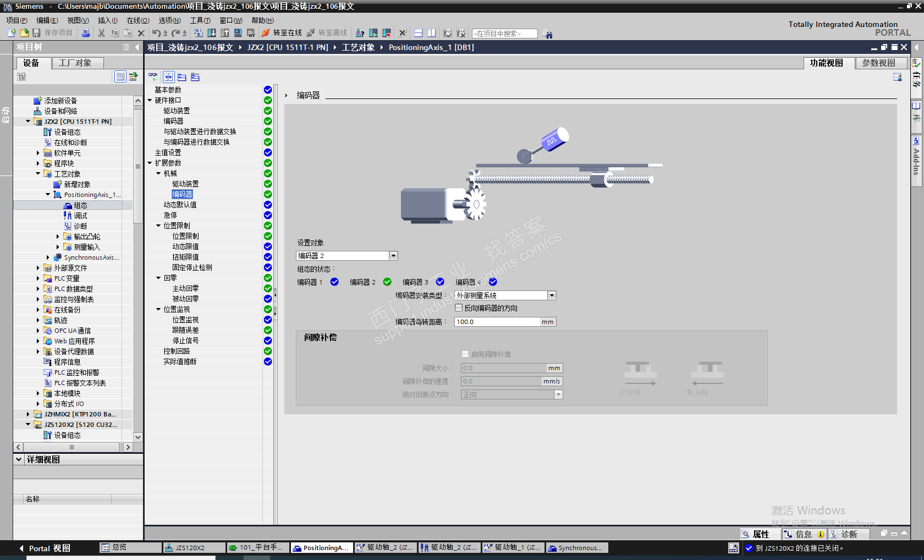Tick the 启用间隙补偿 checkbox
The height and width of the screenshot is (560, 924).
[x=465, y=354]
